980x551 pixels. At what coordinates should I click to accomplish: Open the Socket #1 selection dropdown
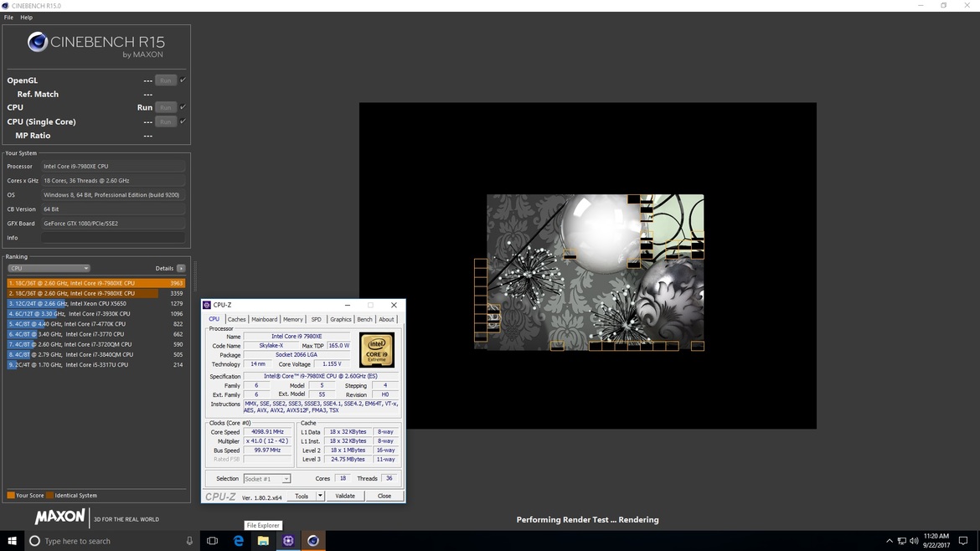point(267,479)
